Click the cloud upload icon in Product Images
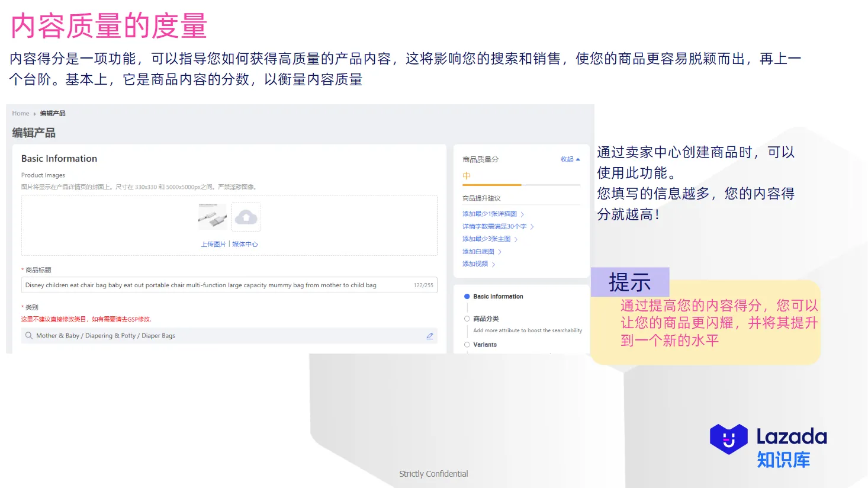This screenshot has width=868, height=488. [x=246, y=217]
